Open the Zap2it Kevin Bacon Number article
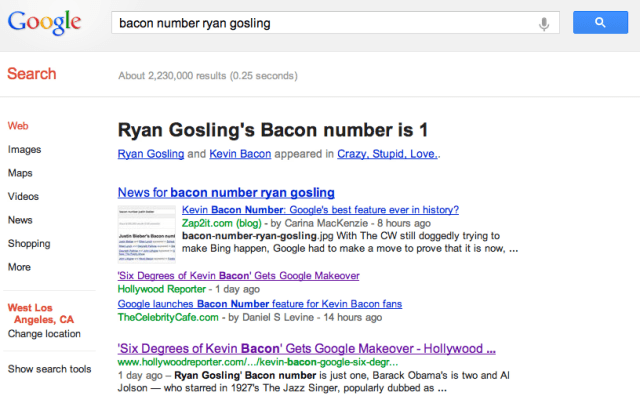The height and width of the screenshot is (407, 640). [320, 210]
